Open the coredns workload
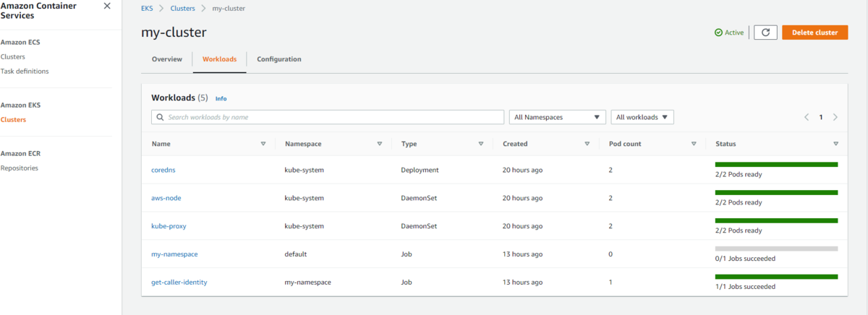The image size is (868, 315). (163, 170)
